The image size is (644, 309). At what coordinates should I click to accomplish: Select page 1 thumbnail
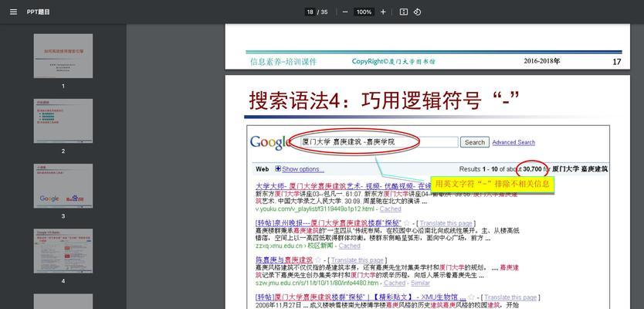pos(63,56)
